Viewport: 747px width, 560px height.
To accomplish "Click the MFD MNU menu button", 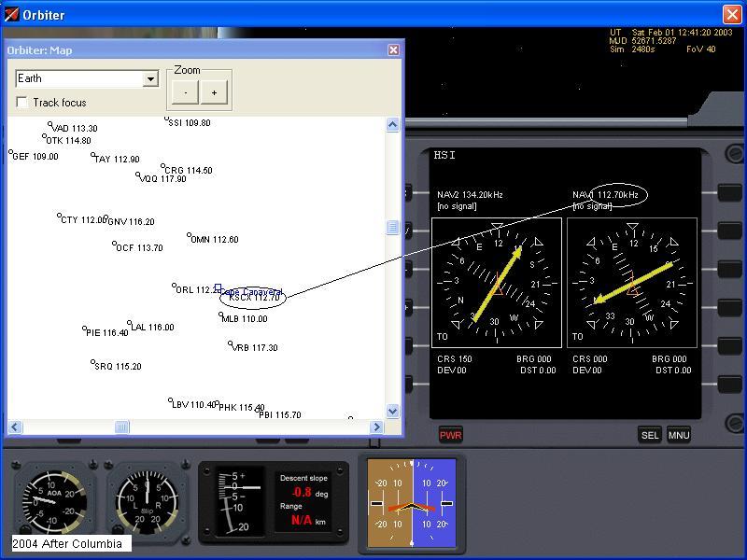I will click(679, 435).
